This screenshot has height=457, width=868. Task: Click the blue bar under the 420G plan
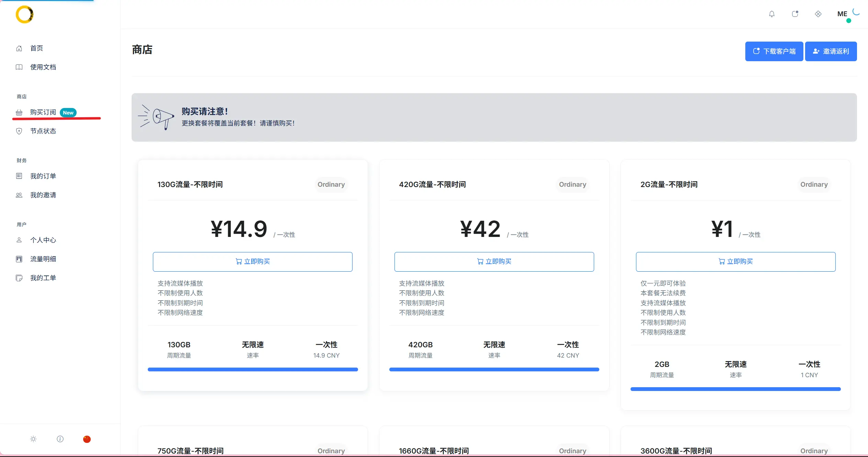click(494, 370)
